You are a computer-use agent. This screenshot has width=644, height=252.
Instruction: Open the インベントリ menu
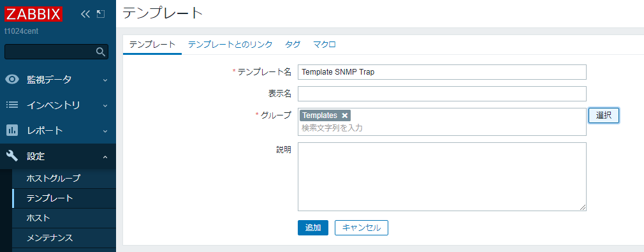[x=58, y=105]
